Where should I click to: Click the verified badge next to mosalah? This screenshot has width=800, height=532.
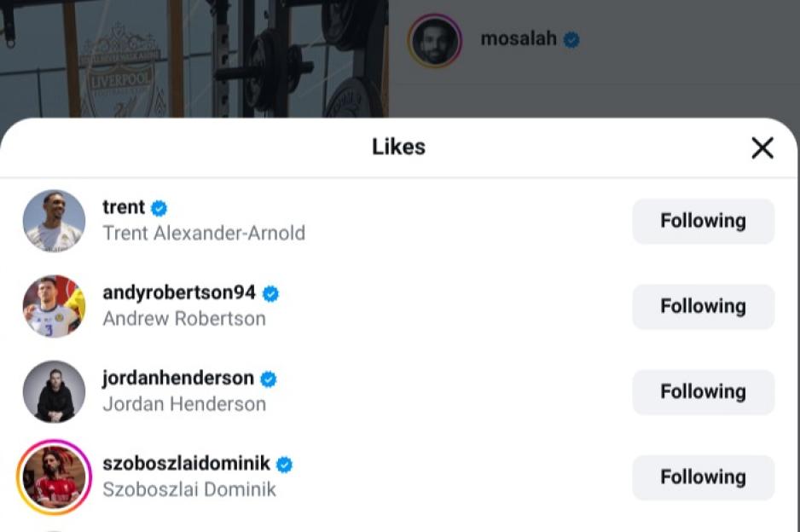[570, 38]
